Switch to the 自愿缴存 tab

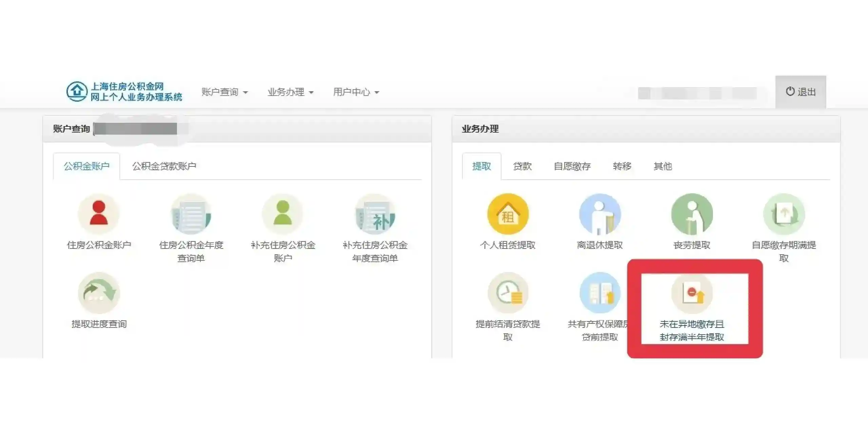[572, 166]
